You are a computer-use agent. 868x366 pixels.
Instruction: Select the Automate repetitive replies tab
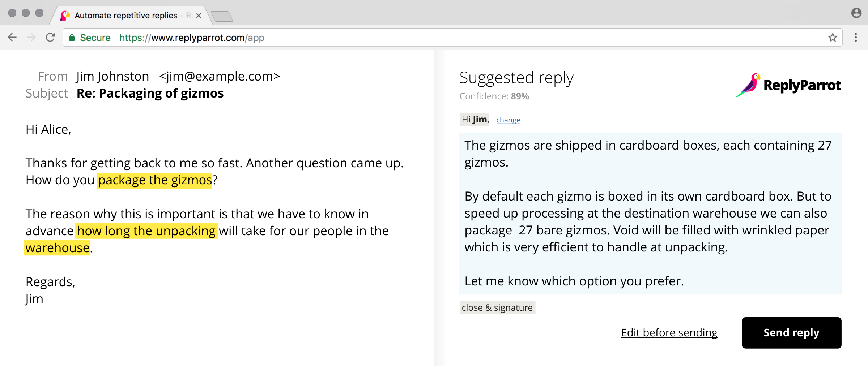point(127,16)
